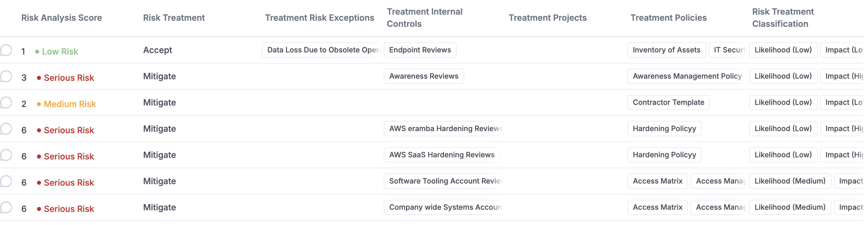Viewport: 868px width, 225px height.
Task: Open comments bubble on Medium Risk row
Action: 6,102
